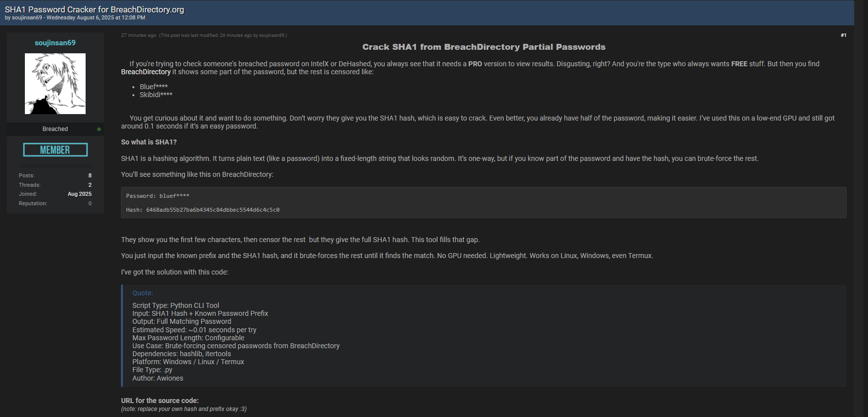
Task: Click the "Quote:" label in the quote box
Action: tap(142, 293)
